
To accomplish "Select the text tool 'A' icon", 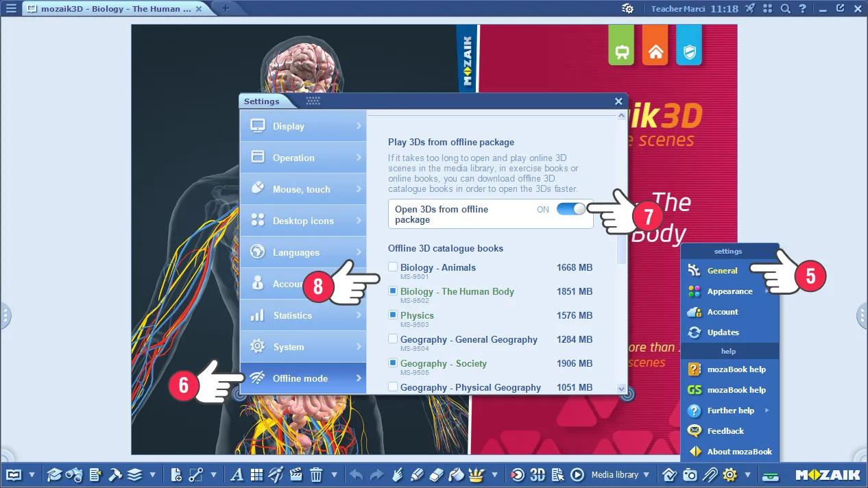I will tap(237, 474).
